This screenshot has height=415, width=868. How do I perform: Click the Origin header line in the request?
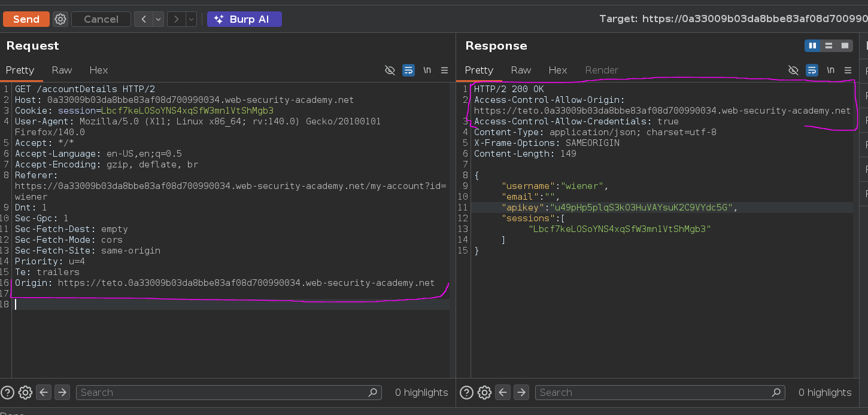(x=225, y=283)
